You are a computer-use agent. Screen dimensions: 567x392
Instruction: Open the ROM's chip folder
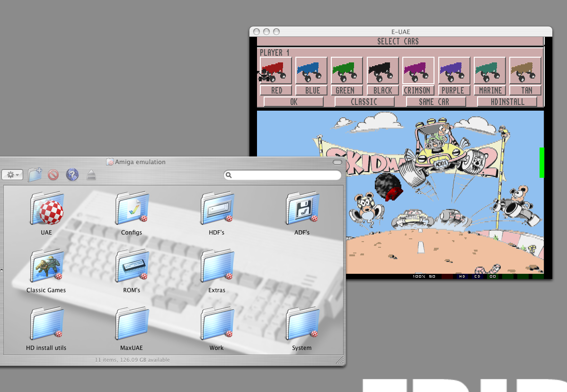pyautogui.click(x=132, y=266)
